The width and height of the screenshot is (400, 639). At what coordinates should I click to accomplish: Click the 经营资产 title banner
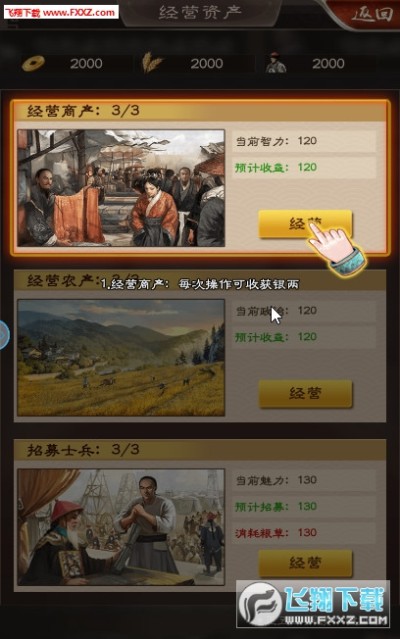point(200,12)
